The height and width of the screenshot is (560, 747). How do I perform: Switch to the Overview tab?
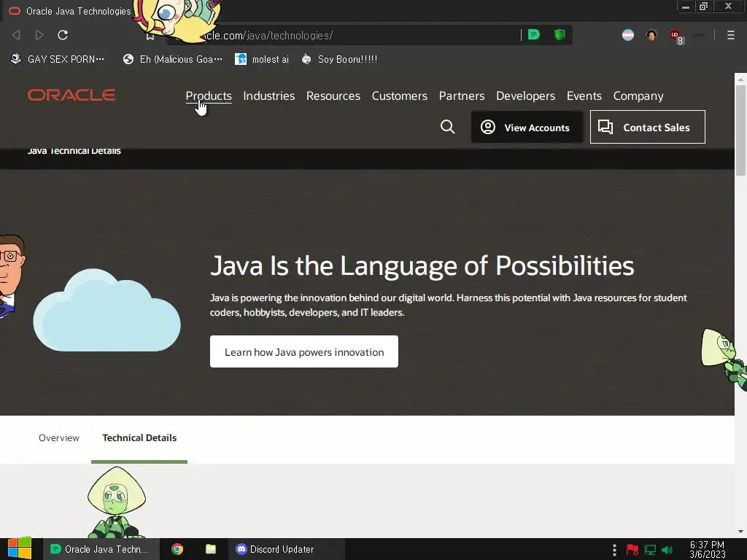(59, 437)
